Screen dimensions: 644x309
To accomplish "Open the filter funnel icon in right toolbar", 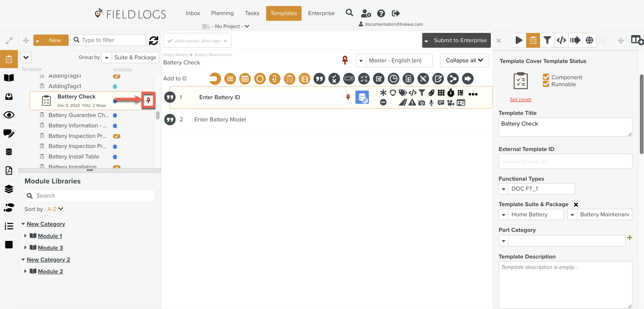I will (547, 40).
